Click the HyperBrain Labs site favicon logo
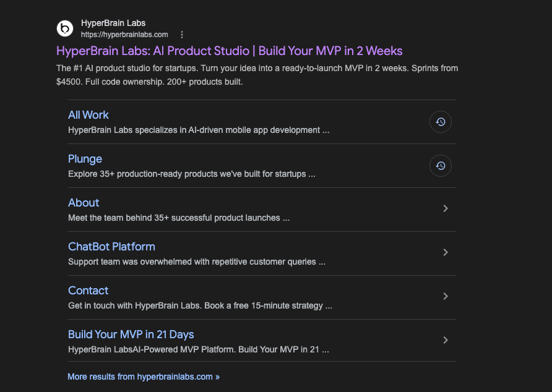This screenshot has height=392, width=552. coord(65,28)
